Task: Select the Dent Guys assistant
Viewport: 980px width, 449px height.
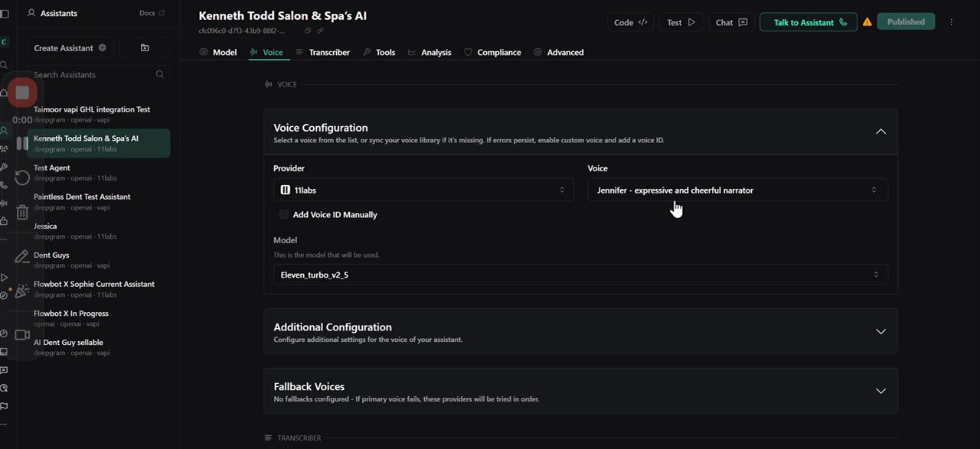Action: (98, 259)
